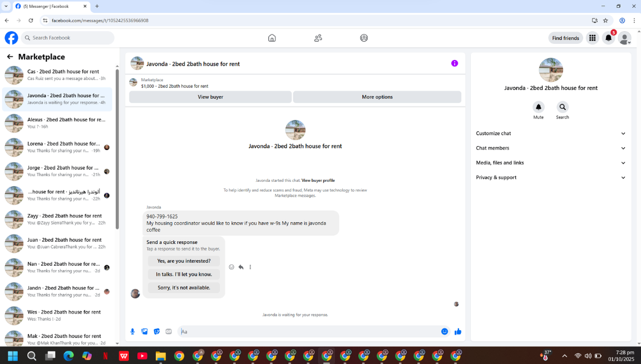Send quick response 'Yes, are you interested?'
This screenshot has height=364, width=641.
[x=184, y=261]
